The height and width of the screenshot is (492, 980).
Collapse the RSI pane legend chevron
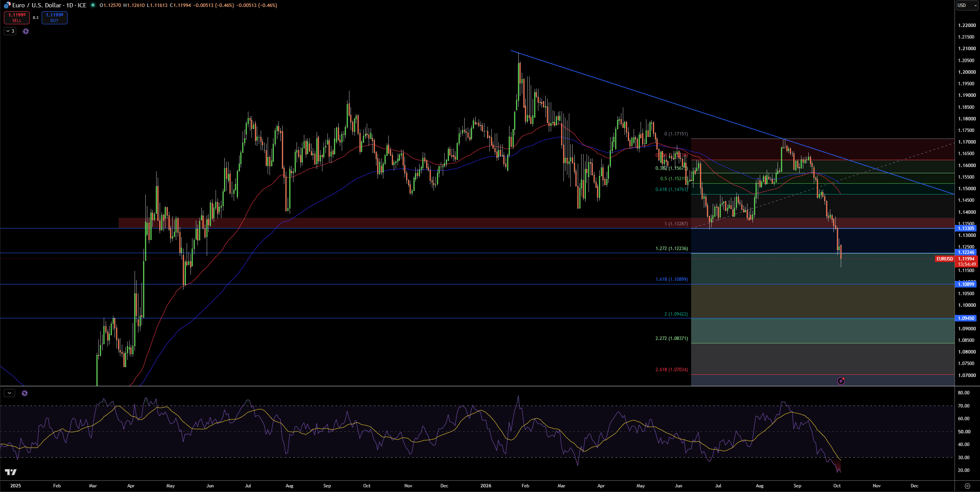click(9, 393)
